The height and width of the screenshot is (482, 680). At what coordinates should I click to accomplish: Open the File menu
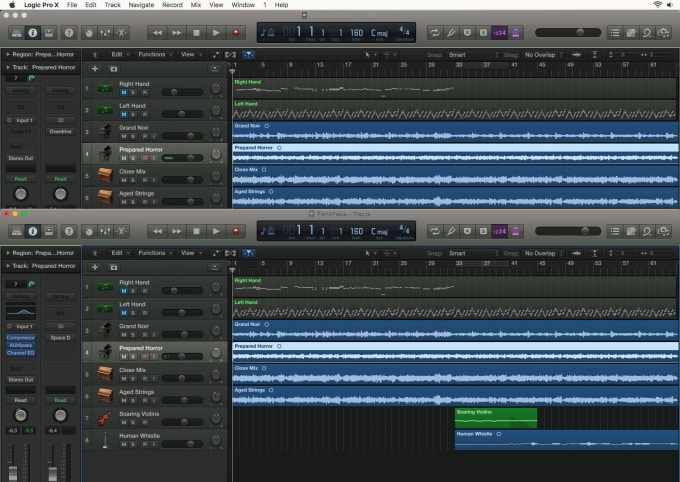pos(72,5)
